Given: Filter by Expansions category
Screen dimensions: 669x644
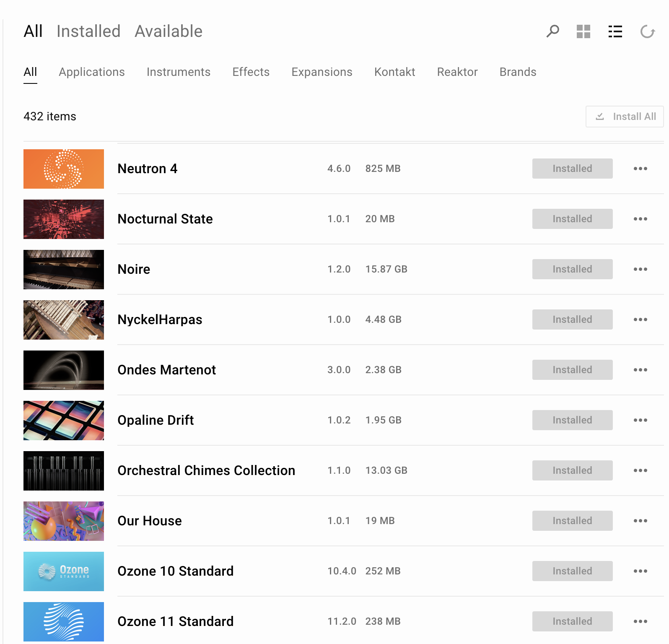Looking at the screenshot, I should [x=322, y=72].
